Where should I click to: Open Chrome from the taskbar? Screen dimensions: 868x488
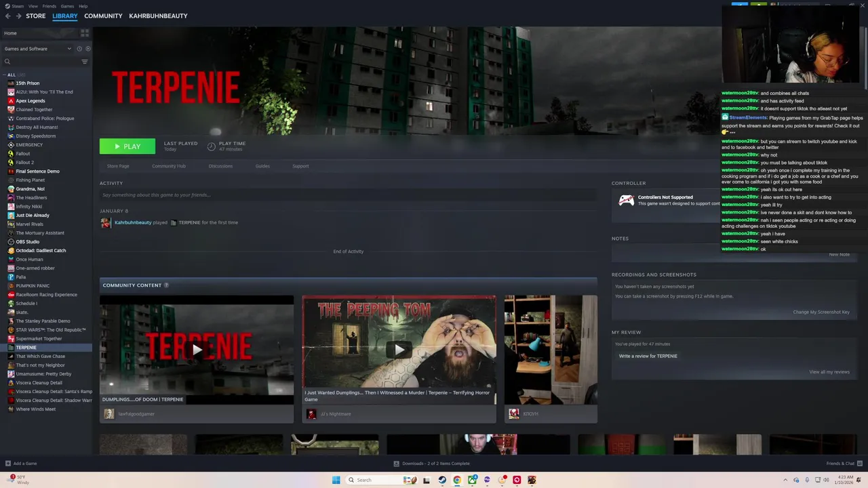[457, 480]
